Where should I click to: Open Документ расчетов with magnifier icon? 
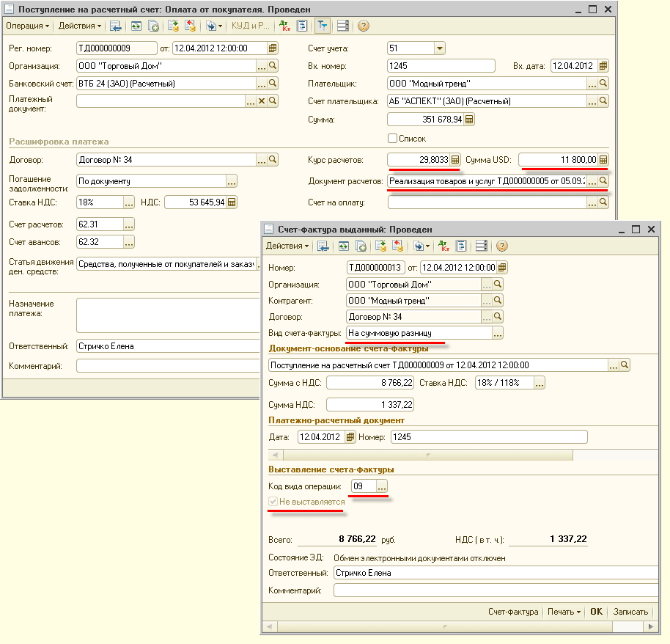pyautogui.click(x=603, y=181)
